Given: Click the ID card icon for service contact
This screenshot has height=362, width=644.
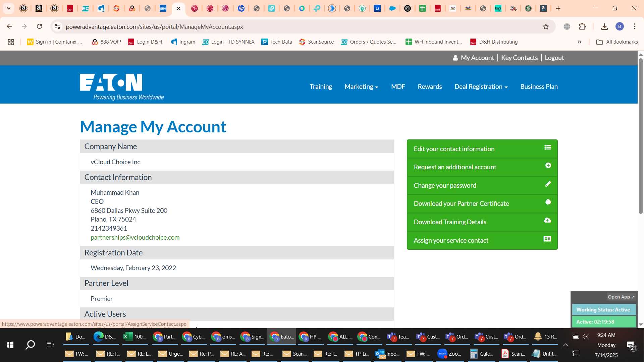Looking at the screenshot, I should click(x=547, y=239).
